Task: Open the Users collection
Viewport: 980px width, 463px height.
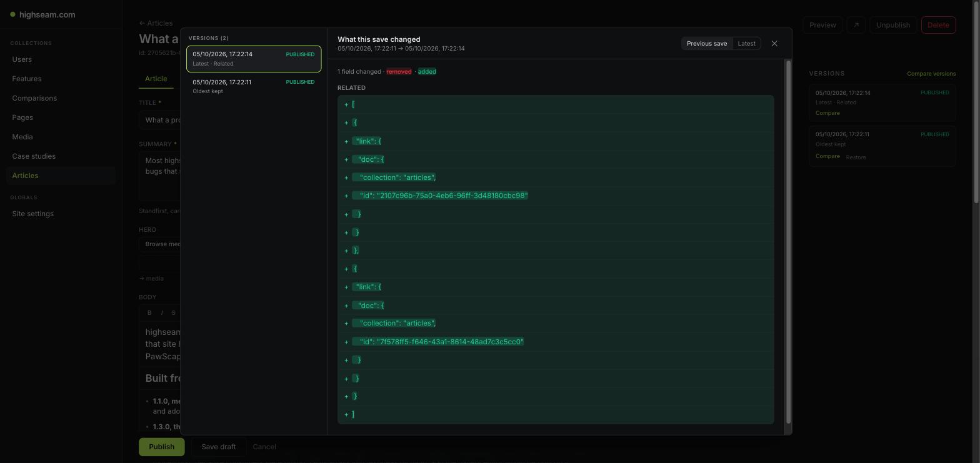Action: pos(61,59)
